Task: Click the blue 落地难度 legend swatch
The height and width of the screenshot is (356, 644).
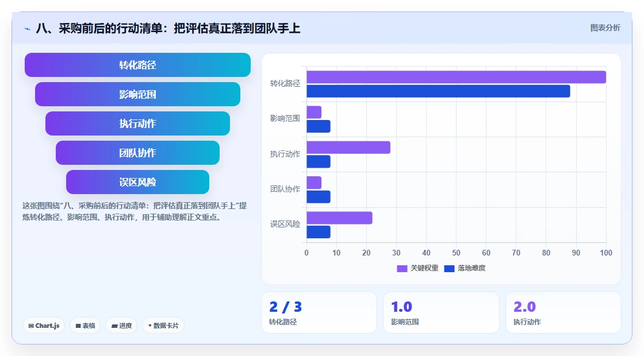Action: (449, 269)
